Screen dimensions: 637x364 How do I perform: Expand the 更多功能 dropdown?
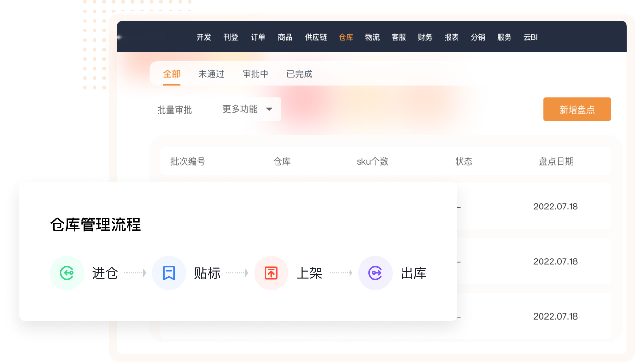[x=247, y=109]
